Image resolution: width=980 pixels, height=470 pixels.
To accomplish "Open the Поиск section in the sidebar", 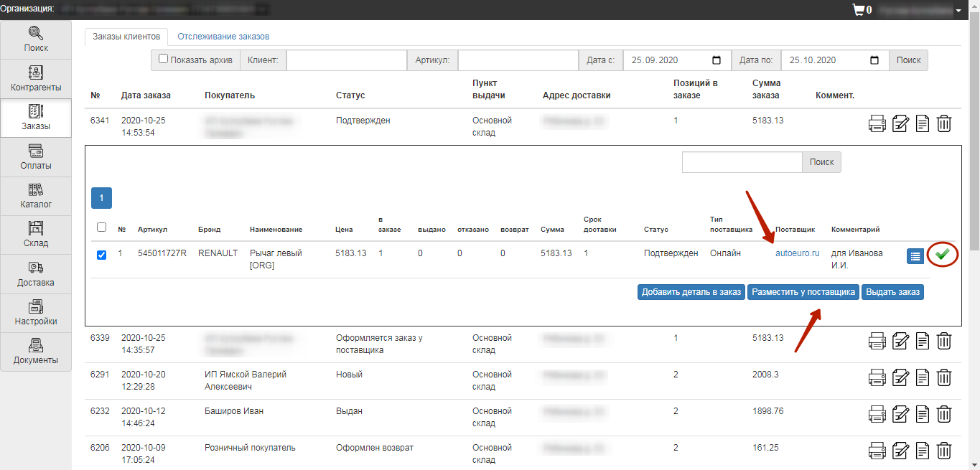I will click(x=36, y=40).
